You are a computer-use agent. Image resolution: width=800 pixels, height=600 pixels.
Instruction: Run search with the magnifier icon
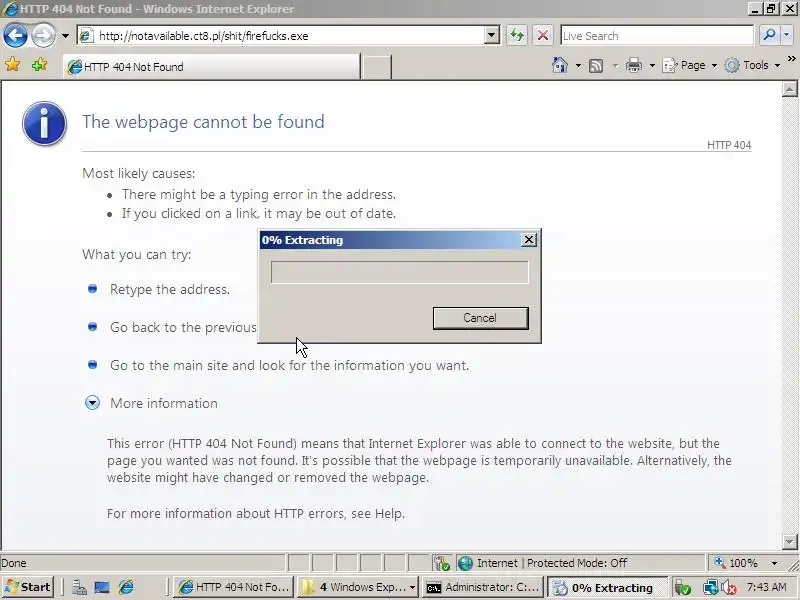coord(769,35)
